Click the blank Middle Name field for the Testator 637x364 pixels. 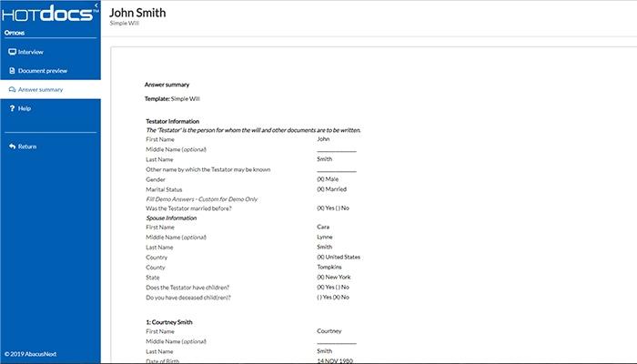pos(337,149)
